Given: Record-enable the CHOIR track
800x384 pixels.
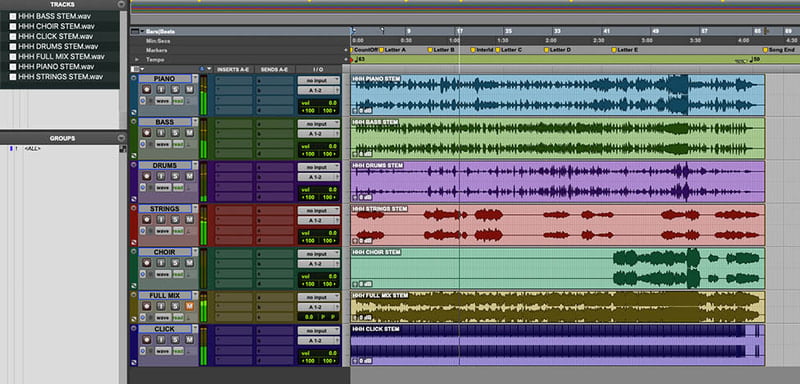Looking at the screenshot, I should (x=147, y=263).
